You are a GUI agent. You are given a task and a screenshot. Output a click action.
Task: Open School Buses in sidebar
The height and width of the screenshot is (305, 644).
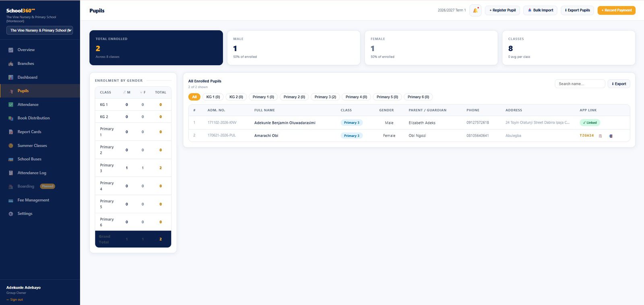(x=29, y=159)
